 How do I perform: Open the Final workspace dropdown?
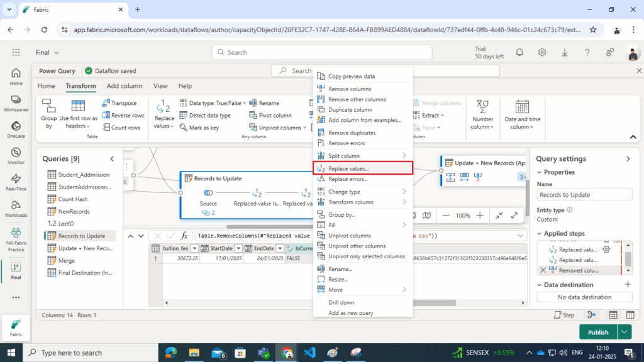(47, 53)
